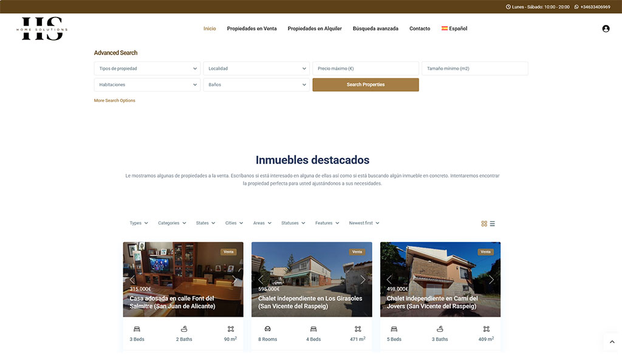622x364 pixels.
Task: Show next photo of Los Girasoles chalet
Action: click(x=363, y=280)
